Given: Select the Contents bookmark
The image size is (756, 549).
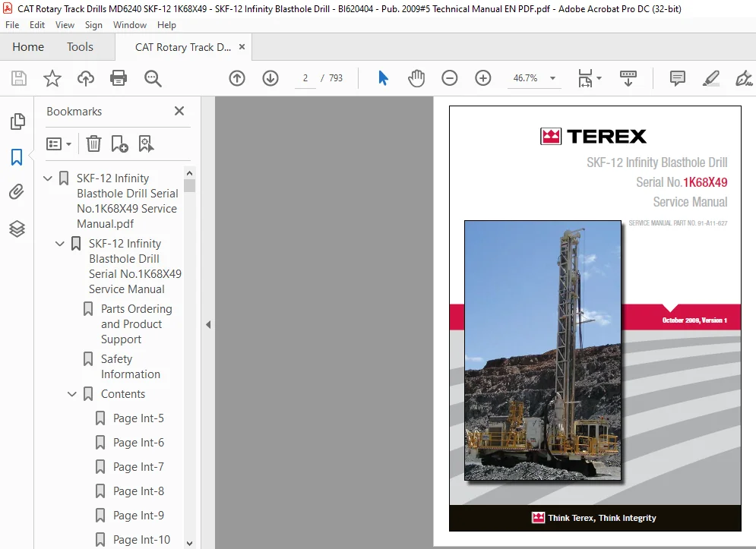Looking at the screenshot, I should click(x=122, y=394).
